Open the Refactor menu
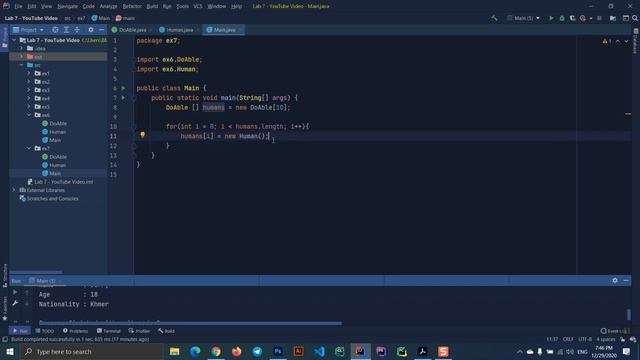 [x=132, y=6]
